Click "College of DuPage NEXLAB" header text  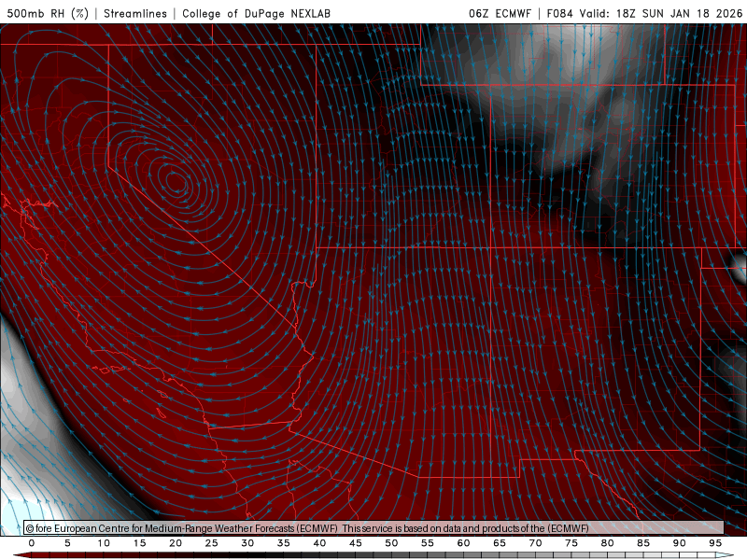pyautogui.click(x=256, y=13)
